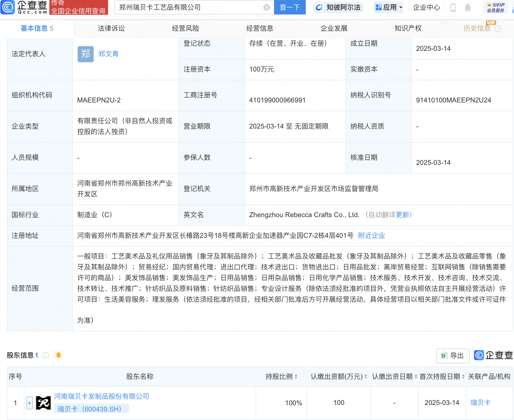Open legal representative 郑文青 link

click(108, 54)
